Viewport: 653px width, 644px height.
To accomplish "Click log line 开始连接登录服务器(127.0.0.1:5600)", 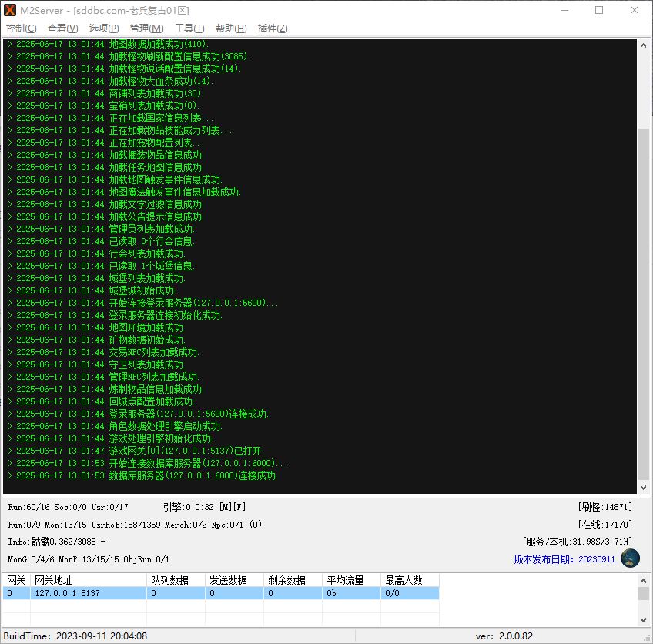I will click(x=143, y=303).
